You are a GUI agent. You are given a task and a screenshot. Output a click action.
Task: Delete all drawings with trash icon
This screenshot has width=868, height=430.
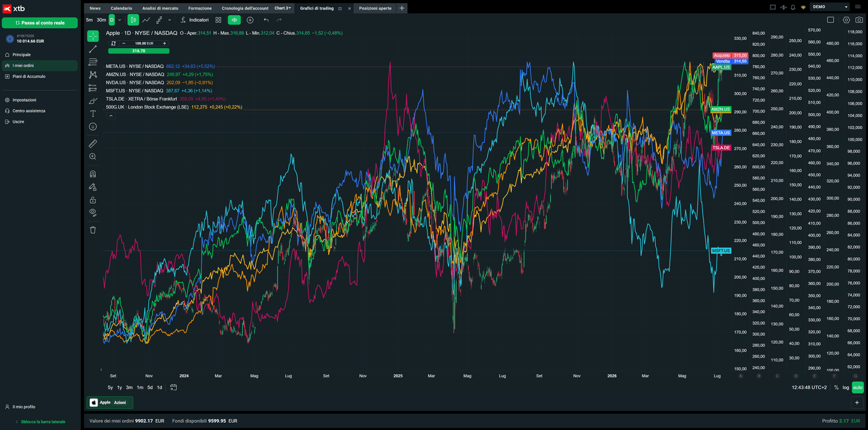[x=93, y=229]
